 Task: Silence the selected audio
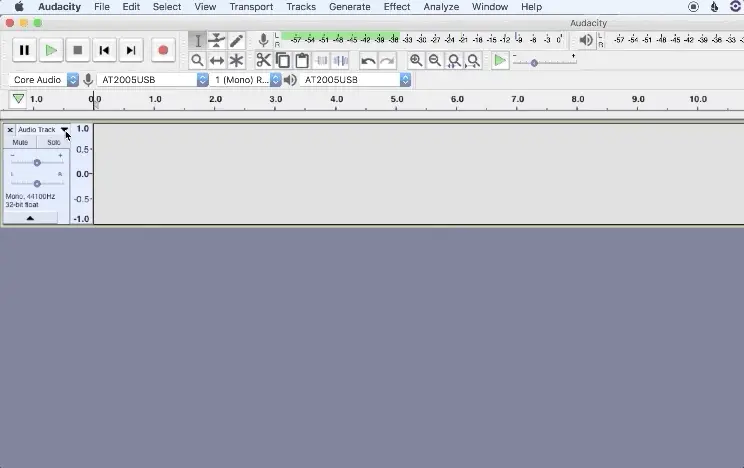tap(341, 61)
